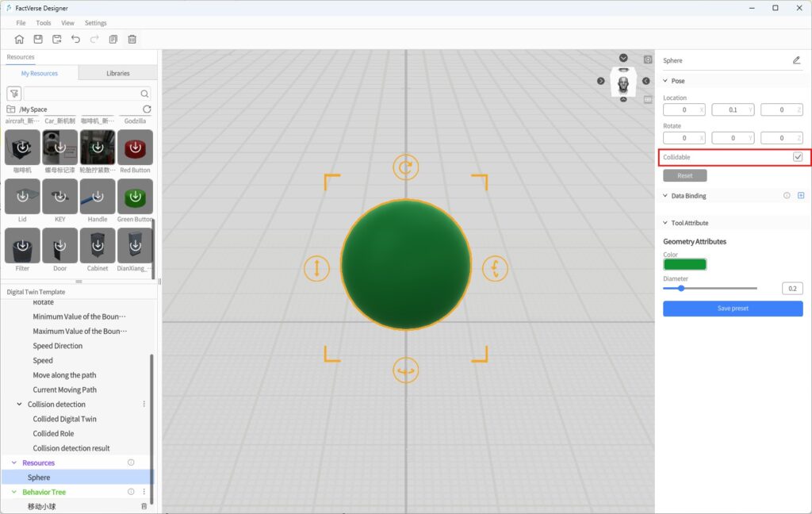
Task: Click the Home icon in the toolbar
Action: click(x=19, y=39)
